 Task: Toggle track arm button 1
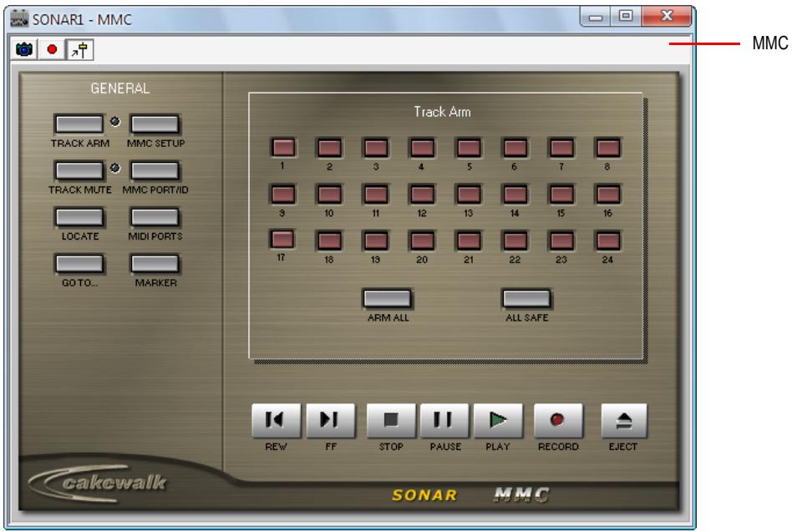[x=283, y=147]
